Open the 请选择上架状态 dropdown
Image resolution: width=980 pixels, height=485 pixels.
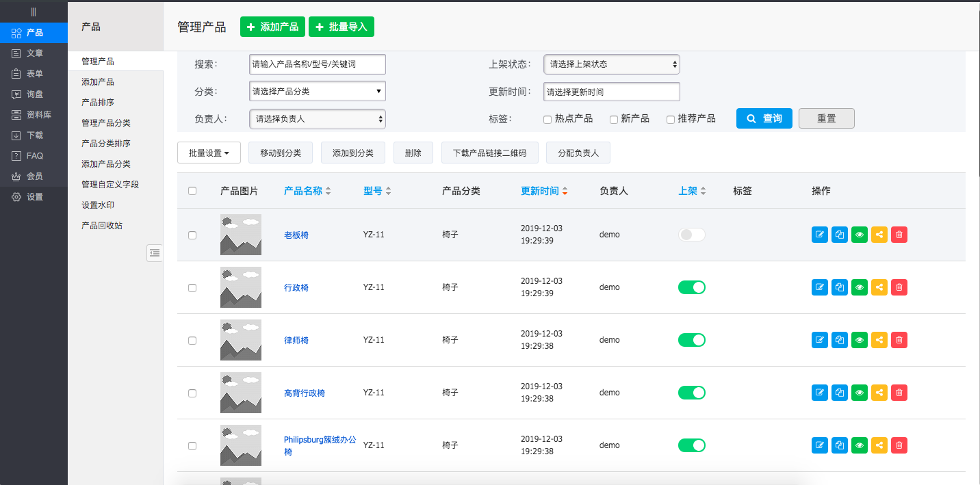coord(611,64)
